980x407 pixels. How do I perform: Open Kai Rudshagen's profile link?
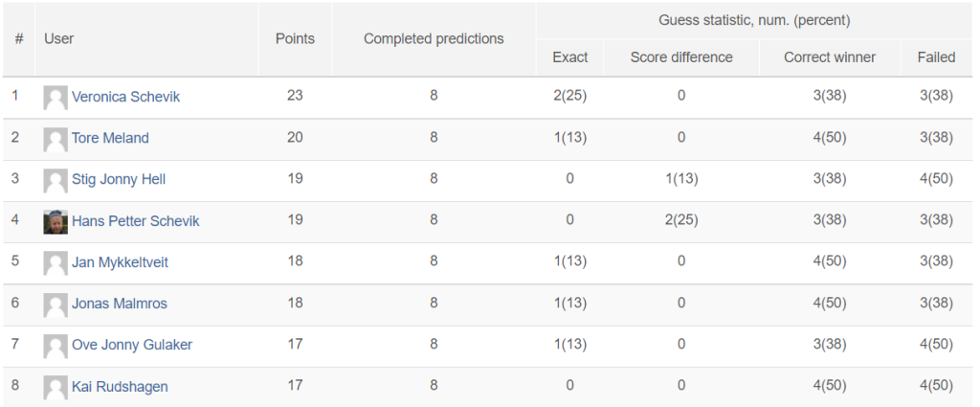120,386
